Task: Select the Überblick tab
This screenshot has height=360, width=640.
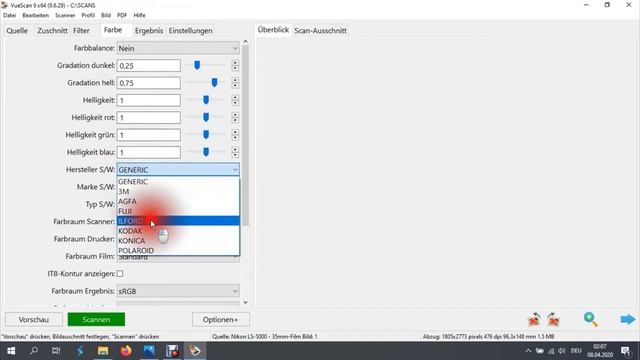Action: [273, 30]
